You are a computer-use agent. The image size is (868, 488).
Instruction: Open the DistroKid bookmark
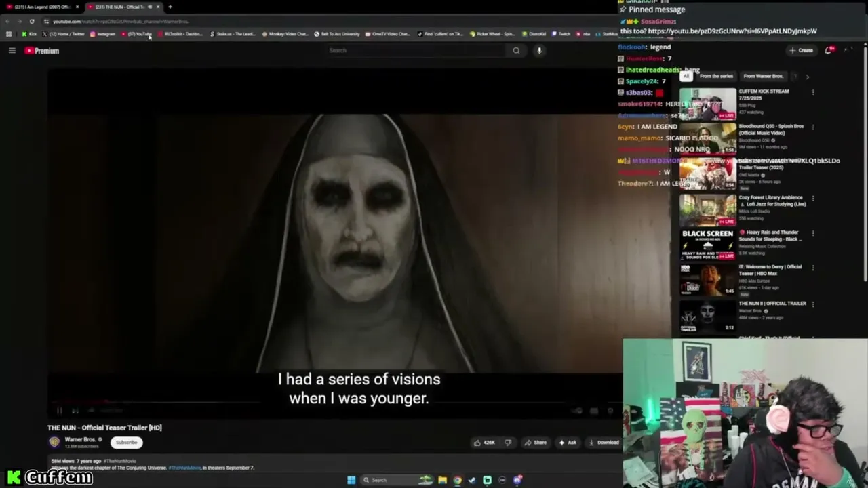534,34
